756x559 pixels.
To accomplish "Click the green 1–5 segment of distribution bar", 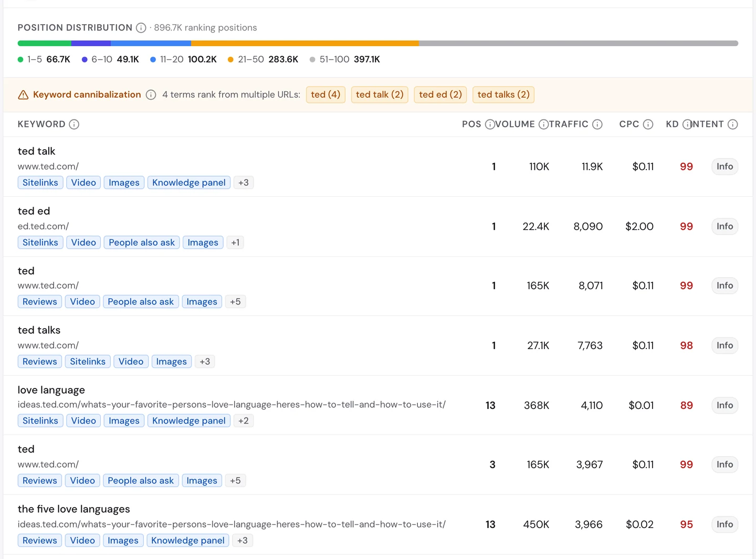I will click(x=45, y=44).
